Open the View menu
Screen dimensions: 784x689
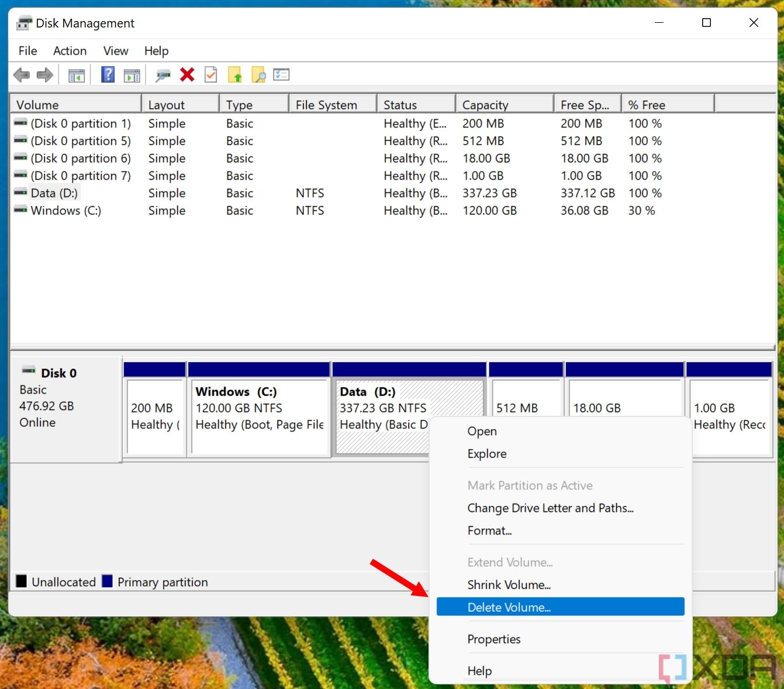tap(115, 51)
